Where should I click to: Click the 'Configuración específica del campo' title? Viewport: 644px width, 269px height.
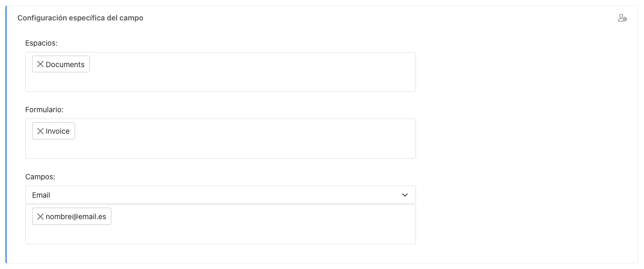80,18
